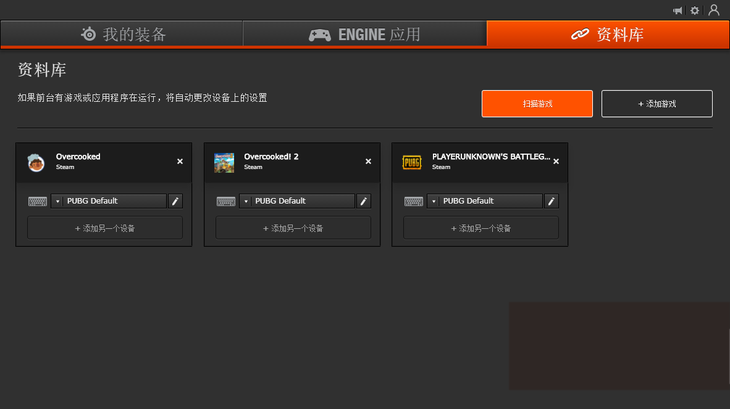Click the keyboard device icon in Overcooked! 2 card
Screen dimensions: 730x409
pos(226,201)
